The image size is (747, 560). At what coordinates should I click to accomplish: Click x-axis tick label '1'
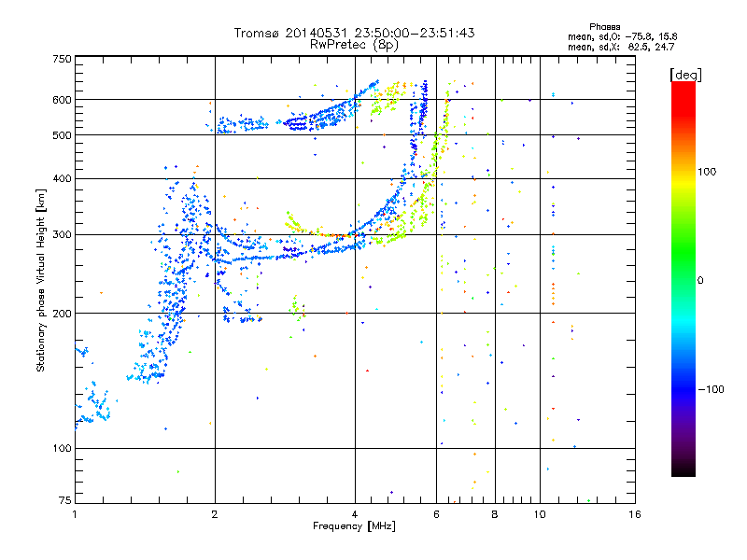pos(75,514)
